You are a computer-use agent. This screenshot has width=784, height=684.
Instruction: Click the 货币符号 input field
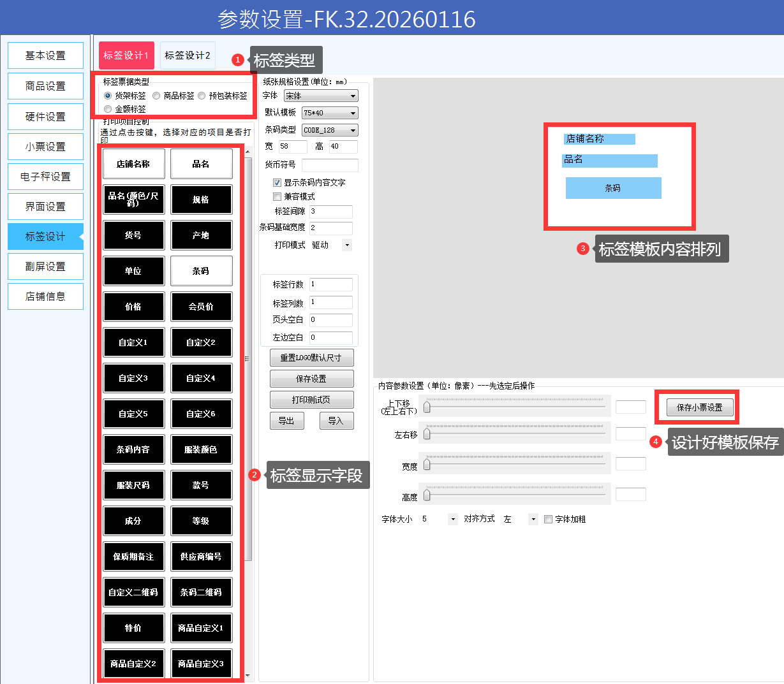click(x=330, y=165)
